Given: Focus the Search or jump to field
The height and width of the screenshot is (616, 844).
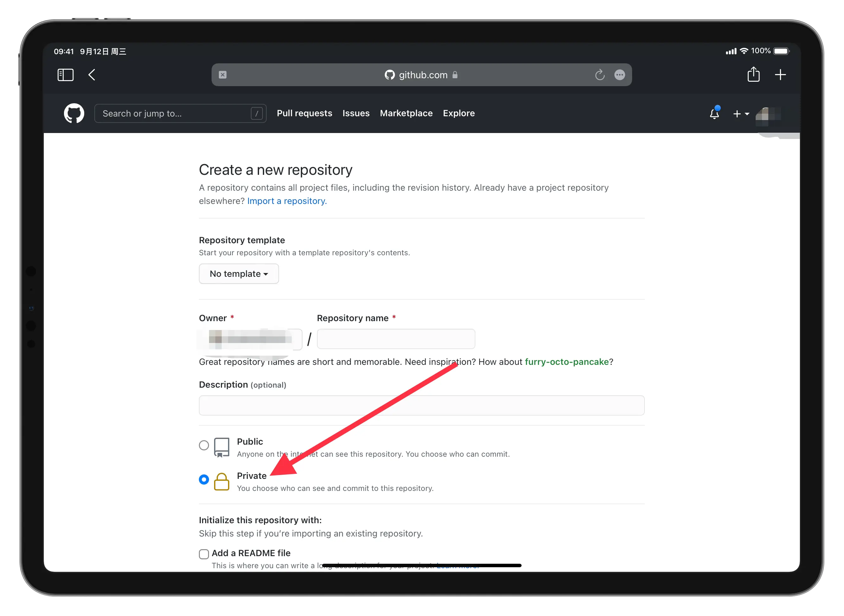Looking at the screenshot, I should 181,113.
